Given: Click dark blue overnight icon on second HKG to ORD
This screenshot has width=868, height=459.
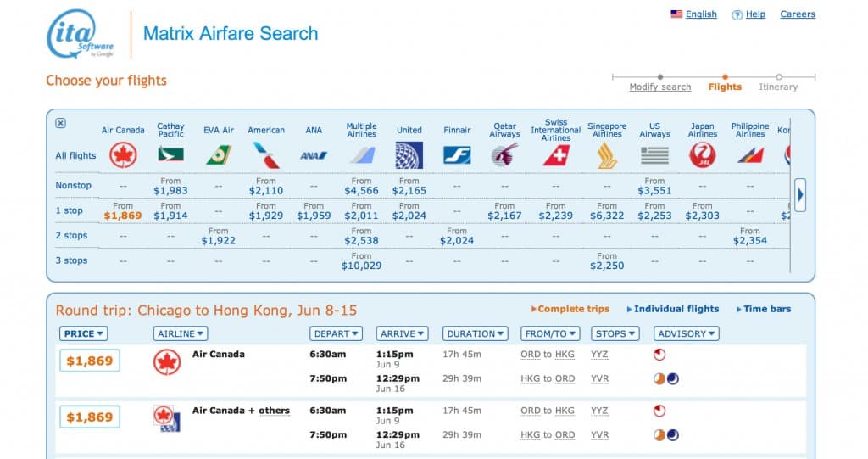Looking at the screenshot, I should (x=673, y=435).
